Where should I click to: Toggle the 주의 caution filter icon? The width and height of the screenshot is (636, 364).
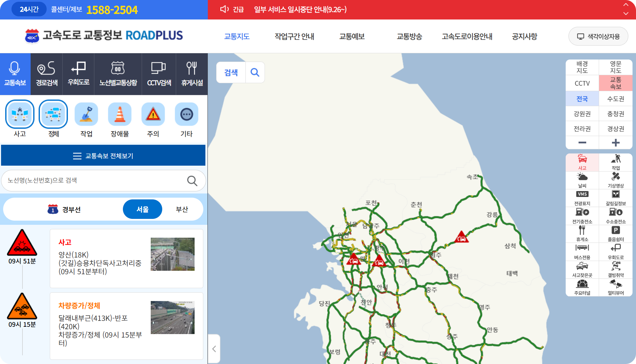point(153,114)
